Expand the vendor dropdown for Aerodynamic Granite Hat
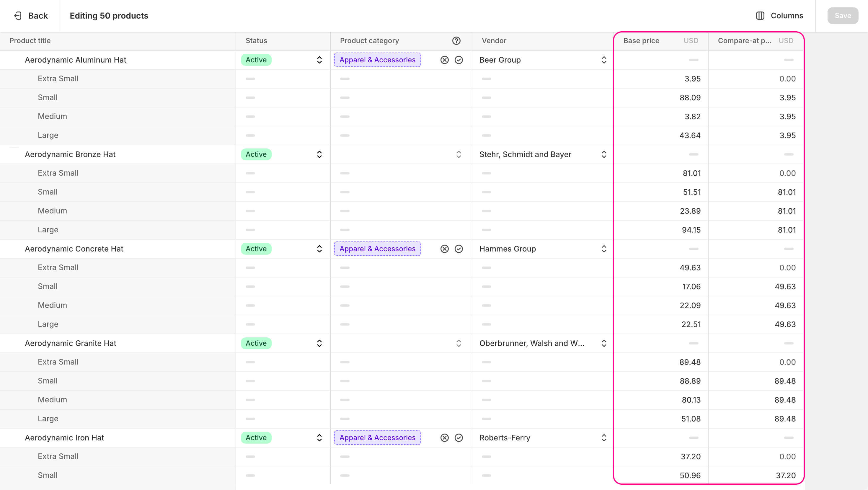 (x=603, y=343)
